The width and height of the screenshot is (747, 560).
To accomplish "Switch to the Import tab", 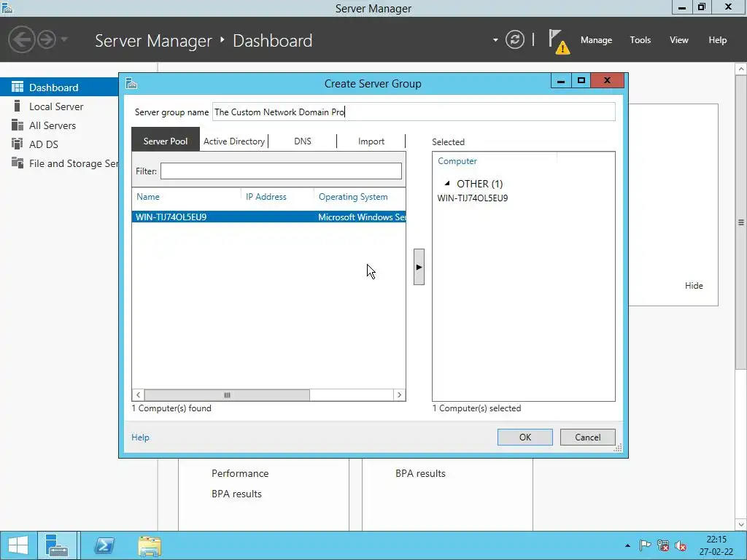I will [x=371, y=141].
